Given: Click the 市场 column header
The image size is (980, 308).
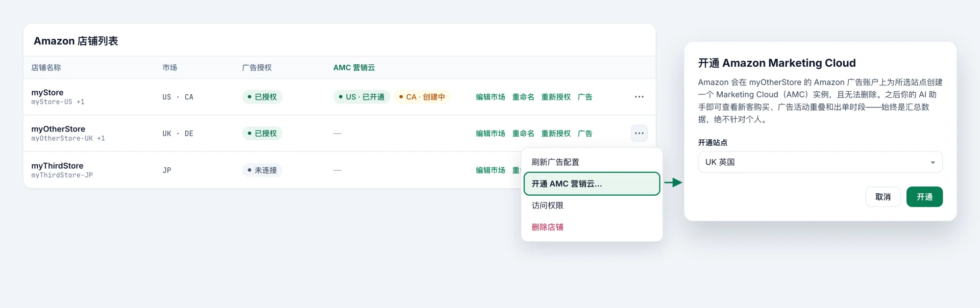Looking at the screenshot, I should [170, 68].
